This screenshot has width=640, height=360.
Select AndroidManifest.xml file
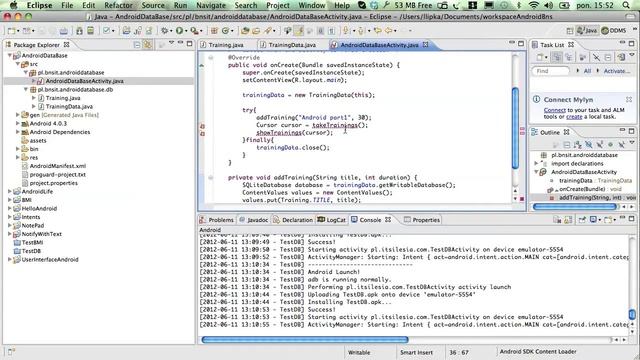tap(58, 166)
